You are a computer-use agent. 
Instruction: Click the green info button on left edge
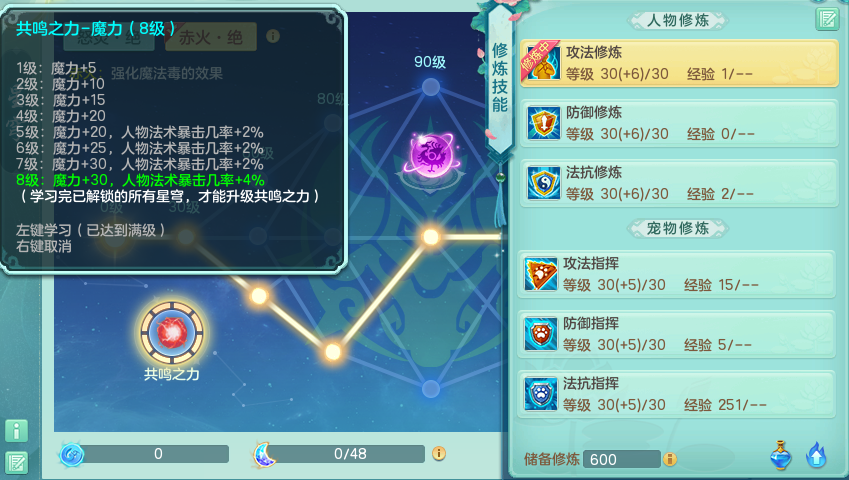16,431
